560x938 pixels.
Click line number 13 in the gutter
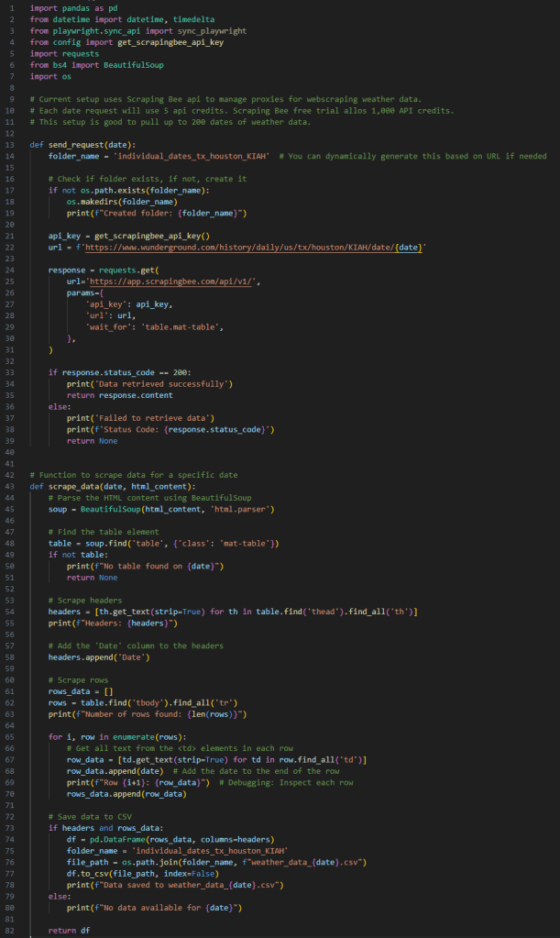(x=7, y=145)
